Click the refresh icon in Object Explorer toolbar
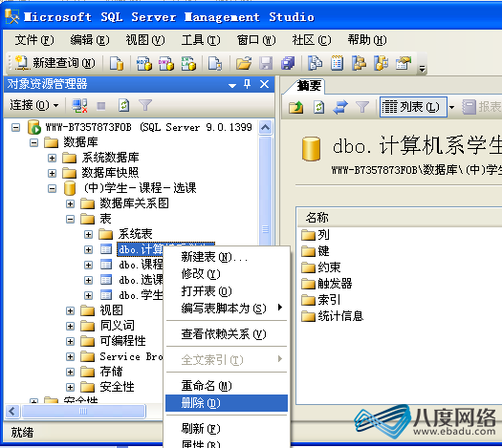 124,105
